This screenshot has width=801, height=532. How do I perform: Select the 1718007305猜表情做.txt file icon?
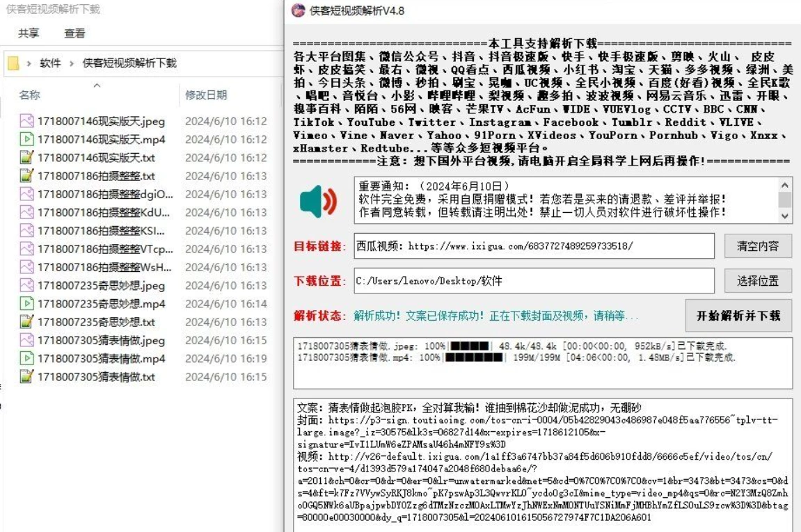26,377
